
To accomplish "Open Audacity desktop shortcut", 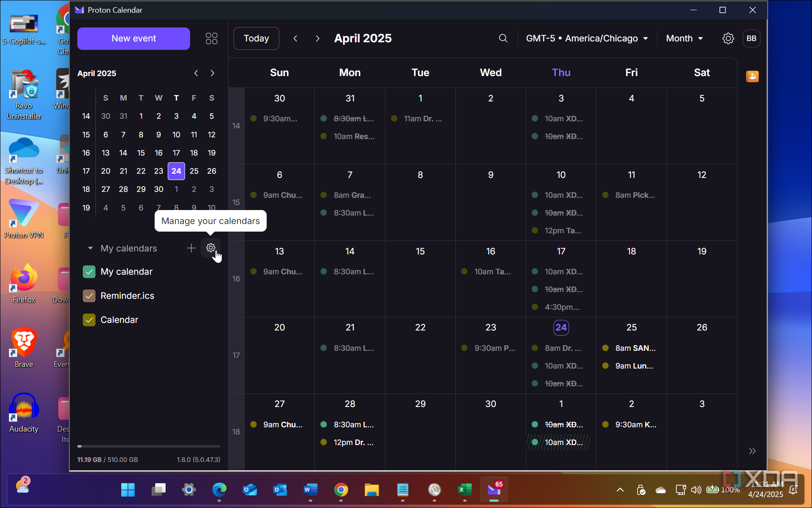I will point(24,412).
